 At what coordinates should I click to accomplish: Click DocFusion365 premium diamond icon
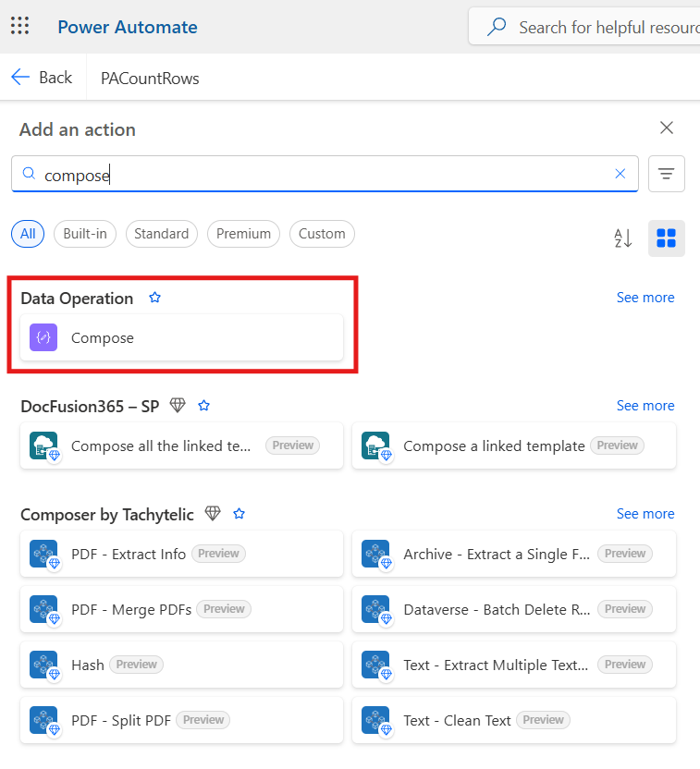coord(178,405)
